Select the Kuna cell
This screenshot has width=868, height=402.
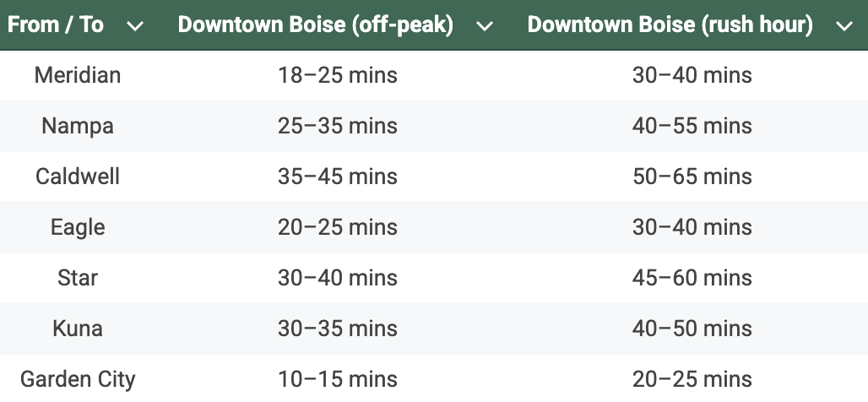pyautogui.click(x=78, y=329)
